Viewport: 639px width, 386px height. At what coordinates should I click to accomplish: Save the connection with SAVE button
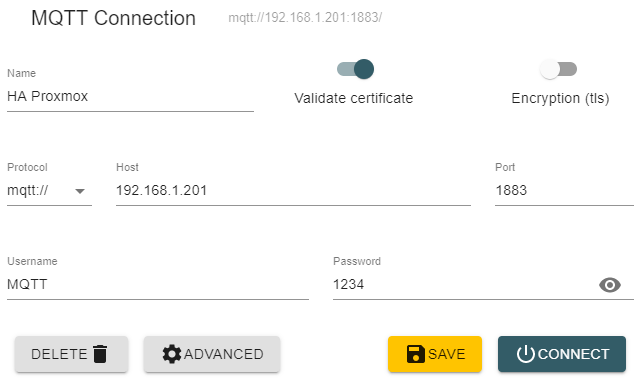[x=435, y=354]
